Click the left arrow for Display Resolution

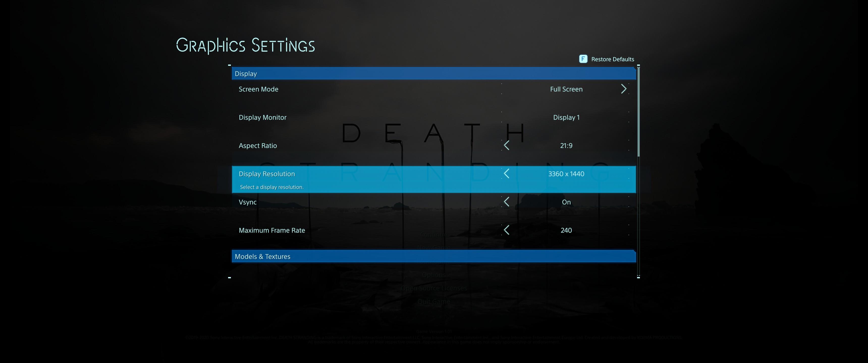(x=506, y=174)
